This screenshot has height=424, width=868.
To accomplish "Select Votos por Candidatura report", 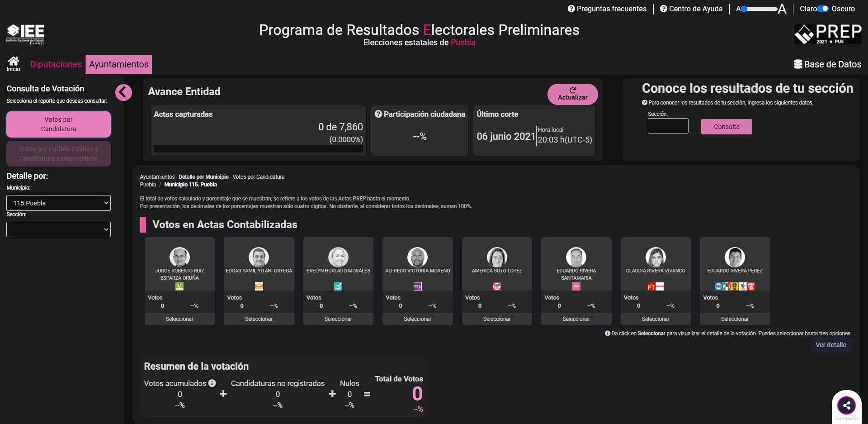I will [x=58, y=124].
